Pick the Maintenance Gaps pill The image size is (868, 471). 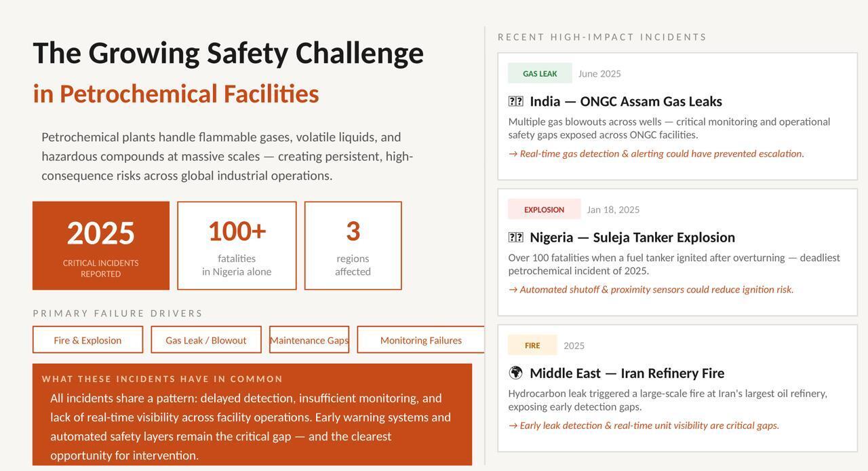click(x=309, y=340)
